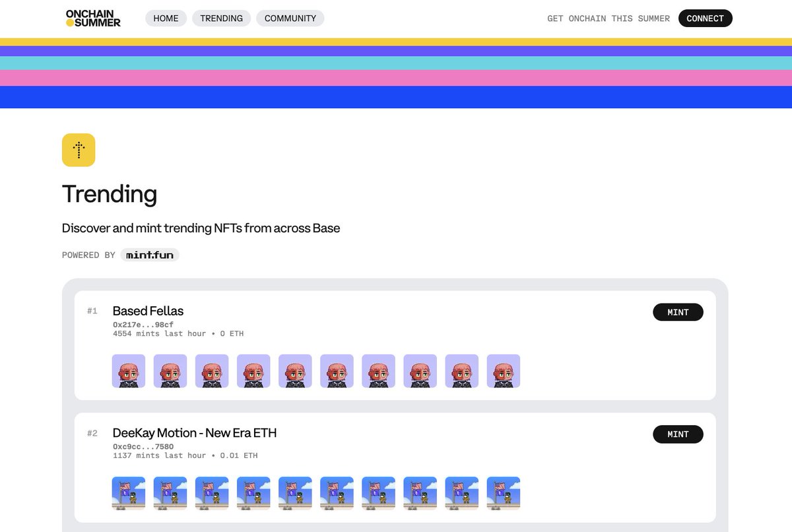Click the yellow trending arrow icon
This screenshot has width=792, height=532.
(79, 150)
